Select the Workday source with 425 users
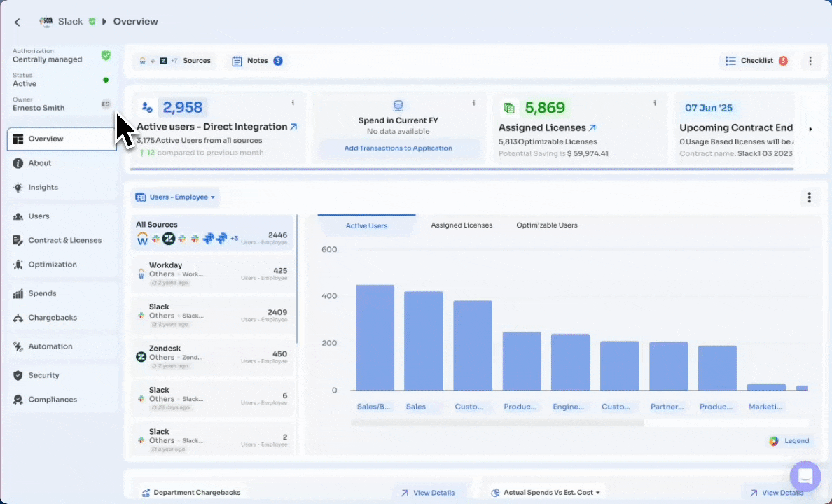Image resolution: width=832 pixels, height=504 pixels. [212, 274]
